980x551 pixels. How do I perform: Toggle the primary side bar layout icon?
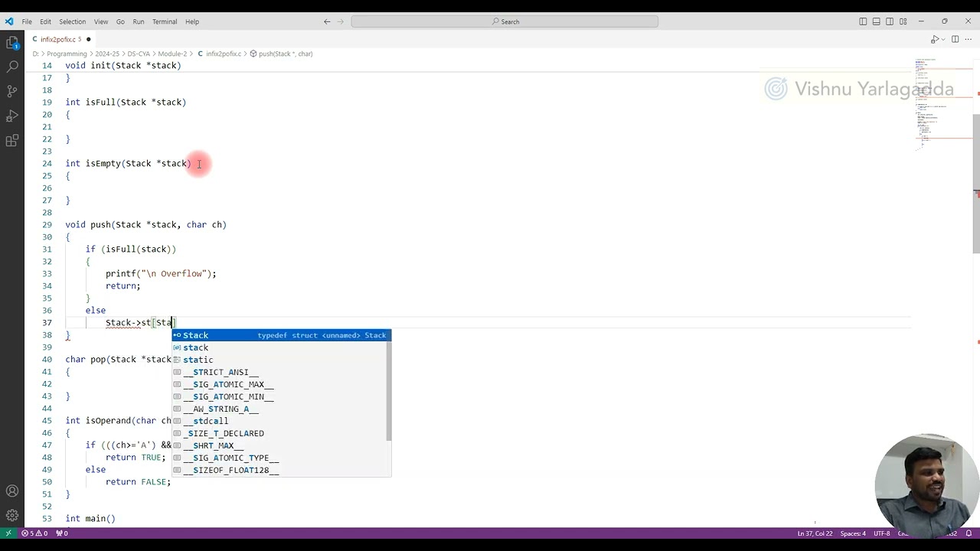[x=863, y=21]
